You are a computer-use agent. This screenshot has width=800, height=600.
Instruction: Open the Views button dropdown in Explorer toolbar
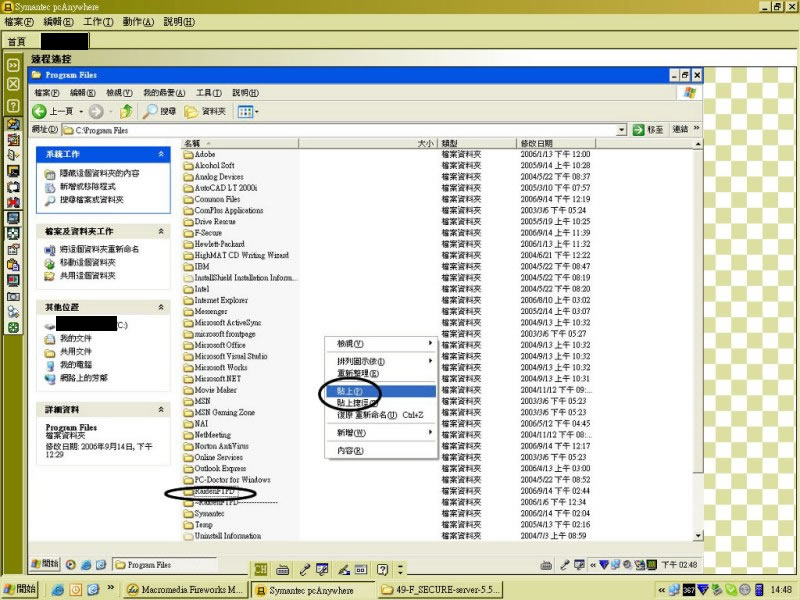(257, 111)
